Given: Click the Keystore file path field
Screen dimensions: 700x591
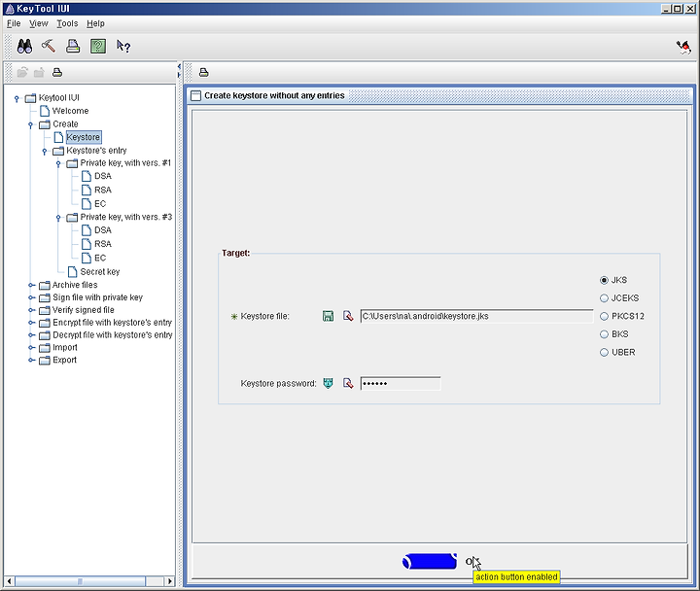Looking at the screenshot, I should (476, 316).
